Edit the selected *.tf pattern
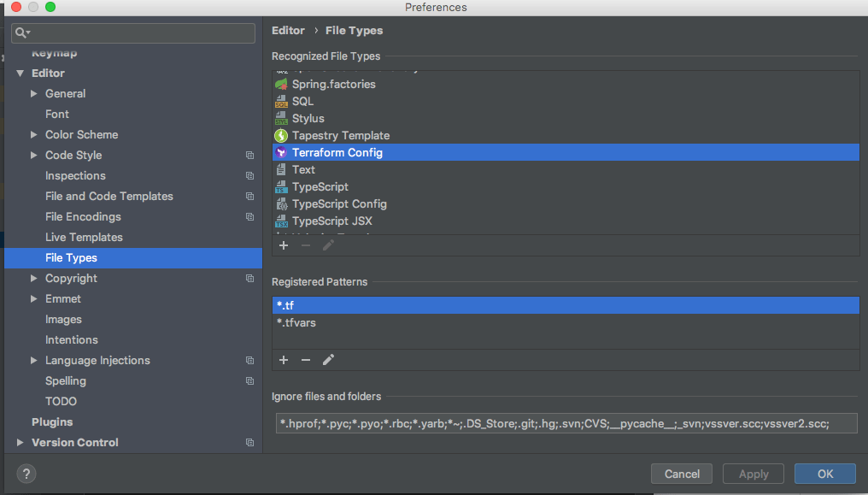 click(x=328, y=360)
